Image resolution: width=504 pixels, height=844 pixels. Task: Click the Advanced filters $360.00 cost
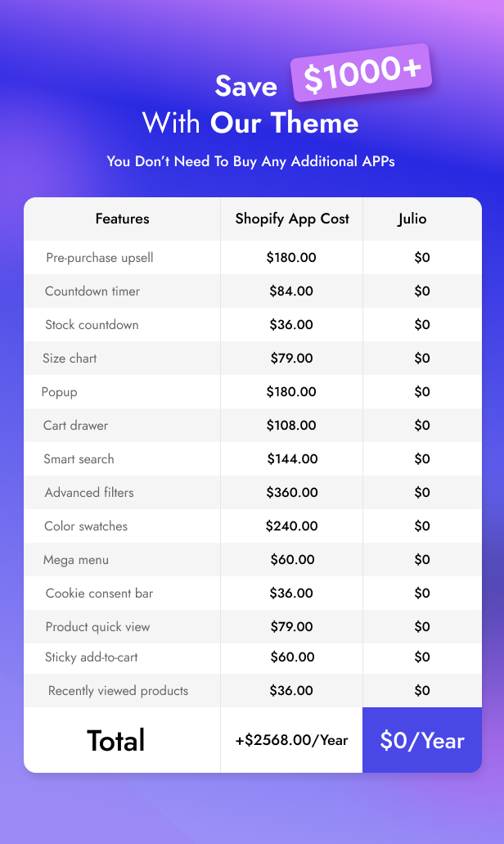(x=291, y=493)
